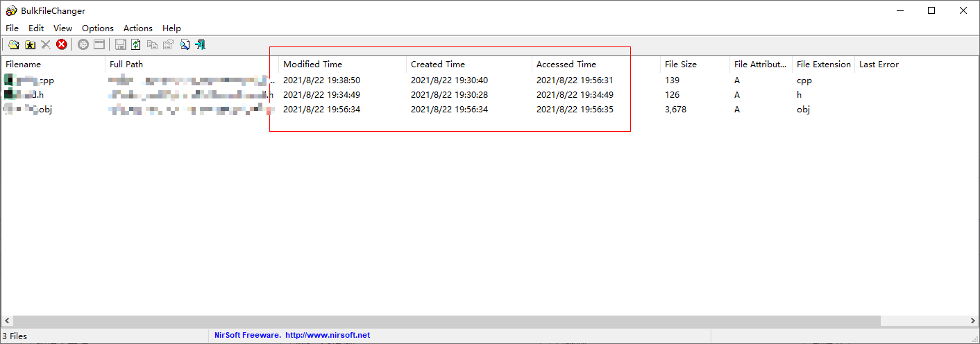The width and height of the screenshot is (980, 344).
Task: Open the View menu
Action: 62,28
